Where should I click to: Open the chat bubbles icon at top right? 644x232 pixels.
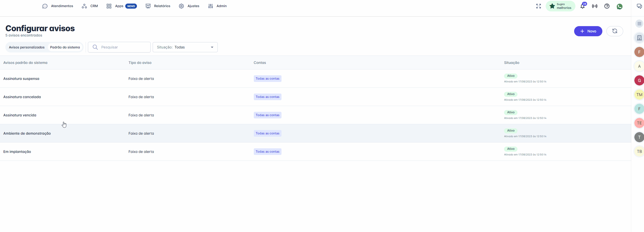639,6
